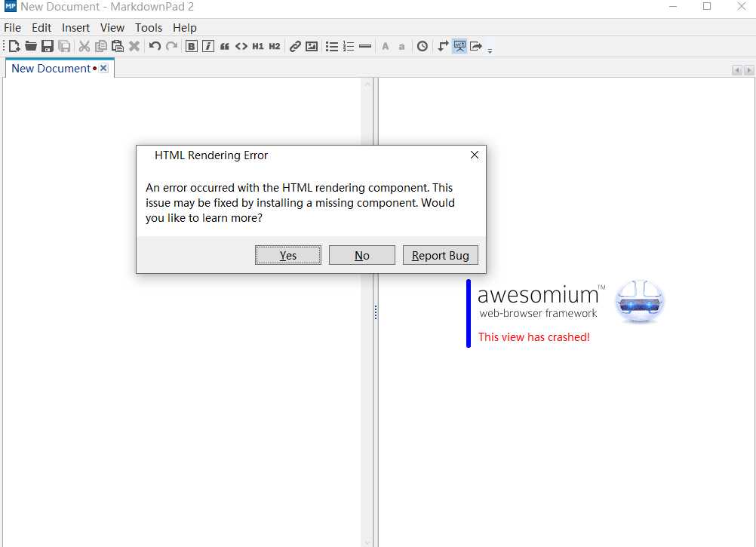Insert a hyperlink with chain icon
Viewport: 756px width, 547px height.
[295, 46]
